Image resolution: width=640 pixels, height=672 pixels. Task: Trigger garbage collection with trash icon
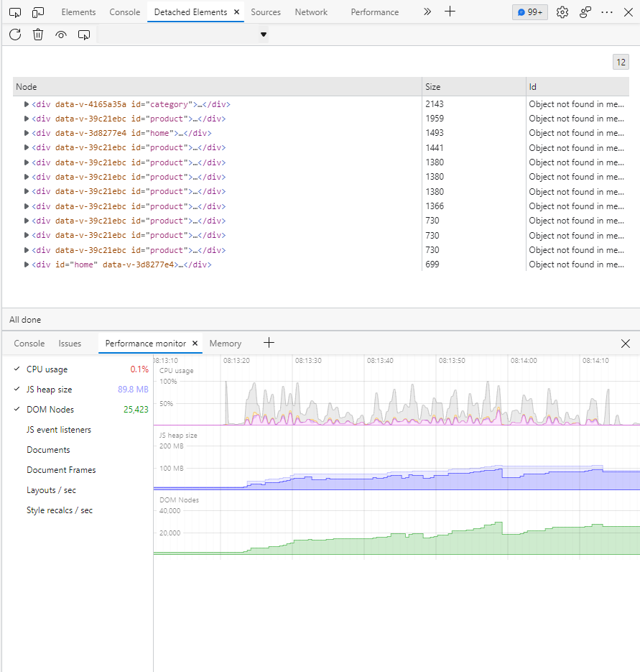click(x=37, y=34)
